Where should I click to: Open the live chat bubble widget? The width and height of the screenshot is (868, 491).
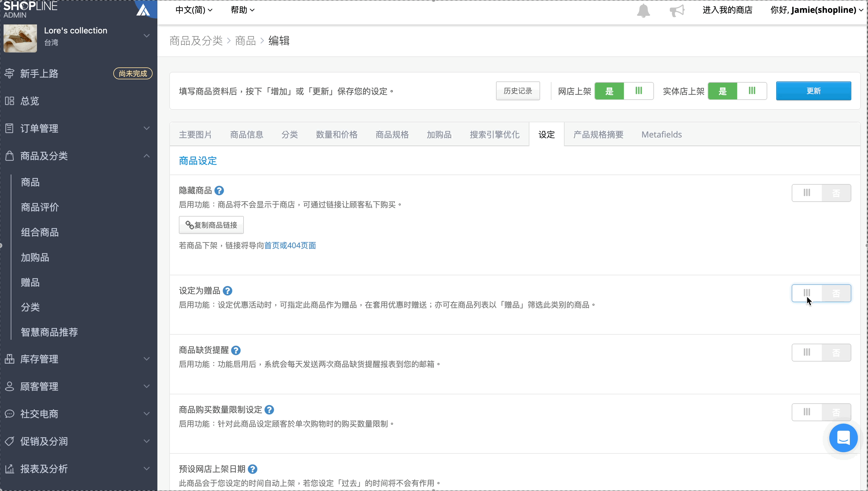(x=843, y=438)
